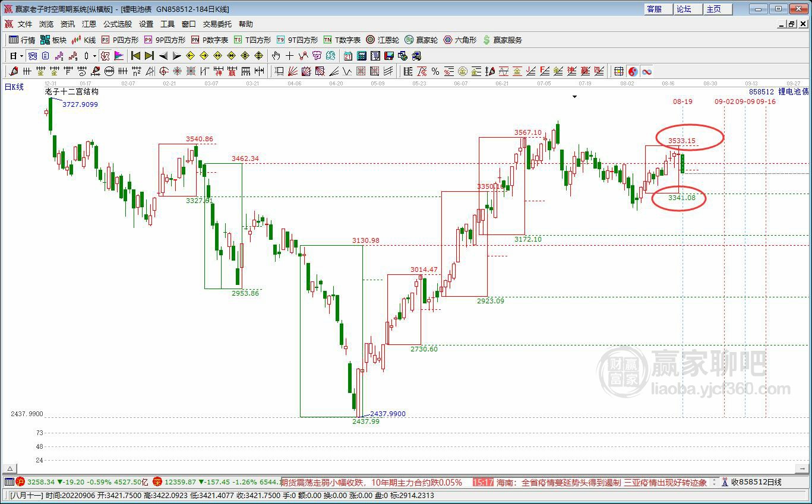Open the 帮助 menu
The image size is (812, 504).
click(246, 24)
